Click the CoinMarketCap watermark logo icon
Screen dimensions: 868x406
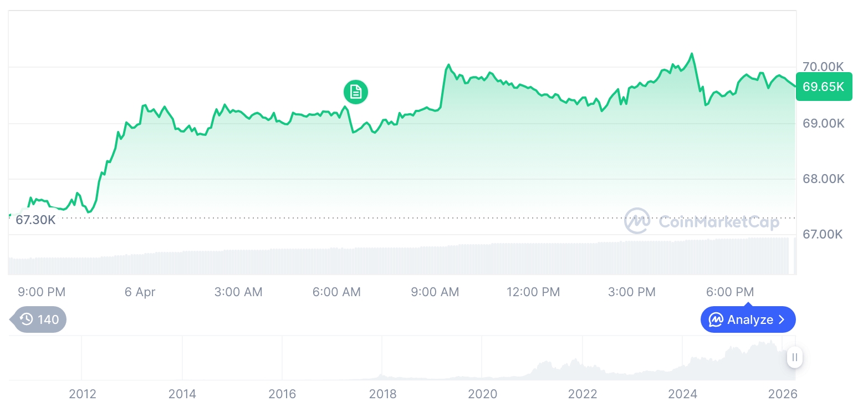point(638,221)
